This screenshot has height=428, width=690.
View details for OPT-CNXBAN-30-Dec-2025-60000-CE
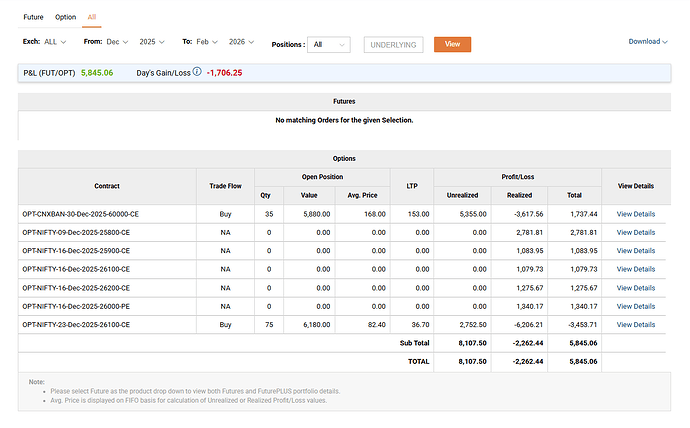pyautogui.click(x=635, y=214)
